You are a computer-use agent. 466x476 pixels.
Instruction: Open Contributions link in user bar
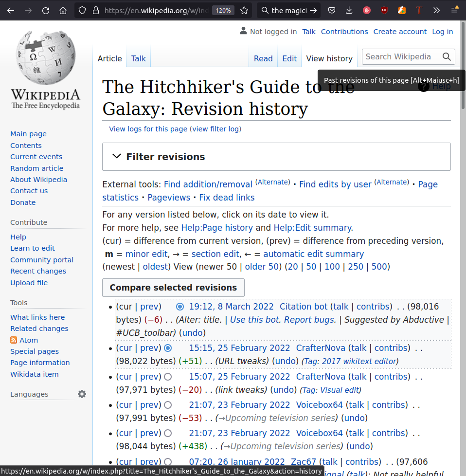[344, 32]
